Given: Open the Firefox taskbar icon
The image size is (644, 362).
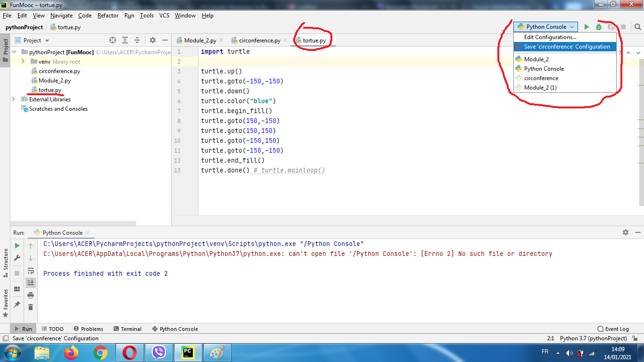Looking at the screenshot, I should [x=72, y=353].
